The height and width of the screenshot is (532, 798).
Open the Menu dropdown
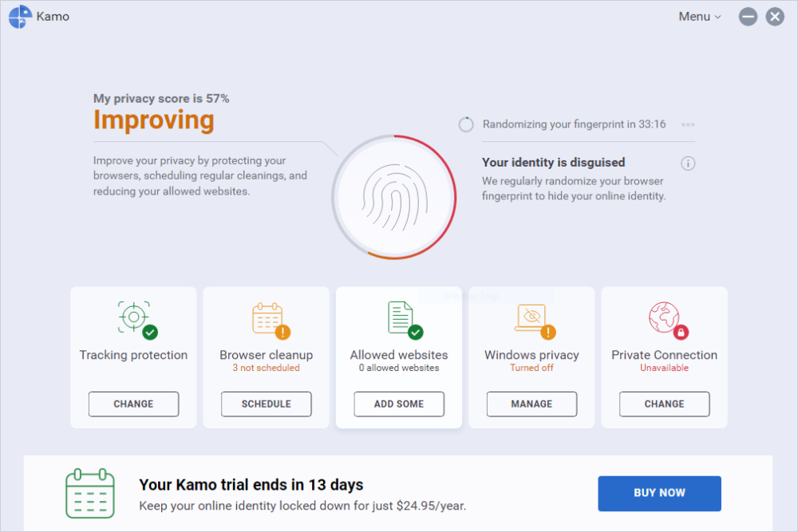[699, 17]
